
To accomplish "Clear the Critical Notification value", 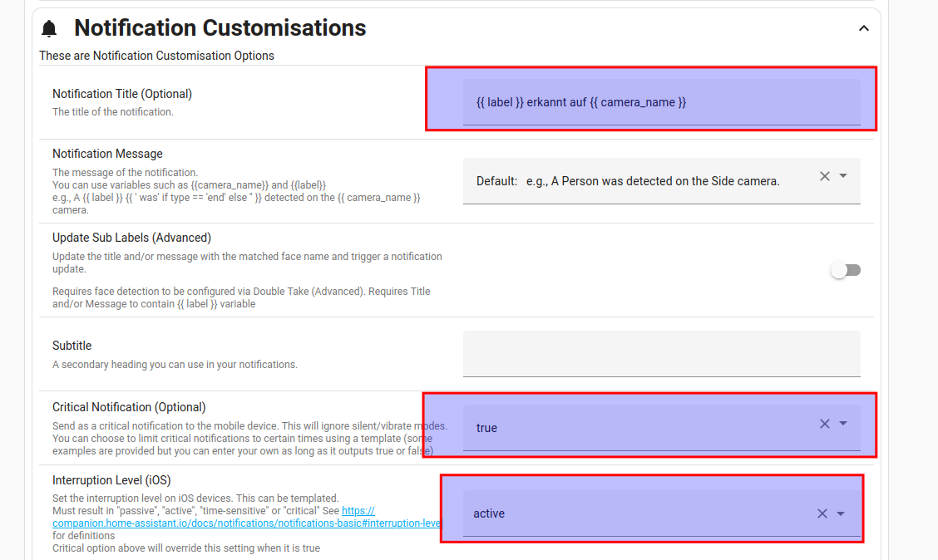I will point(824,424).
